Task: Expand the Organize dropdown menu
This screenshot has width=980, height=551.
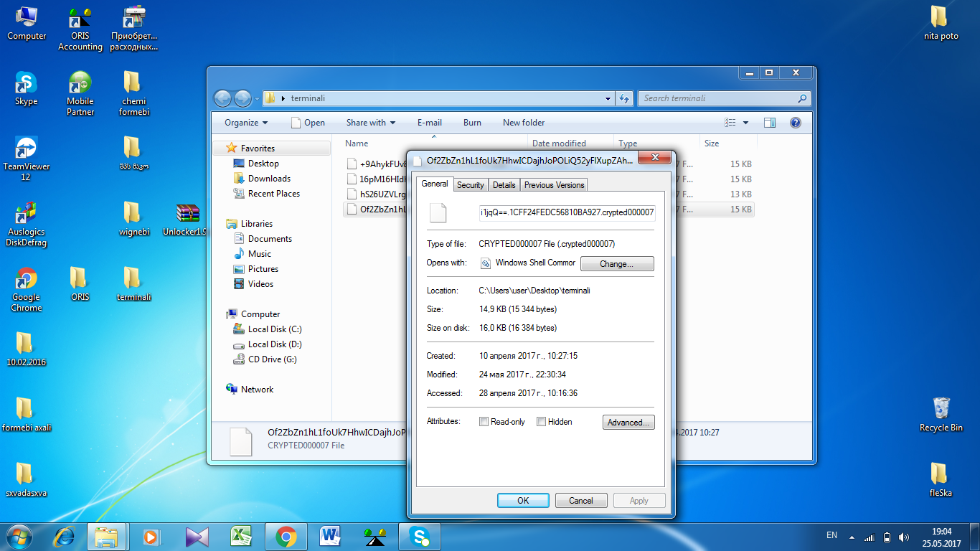Action: click(x=246, y=123)
